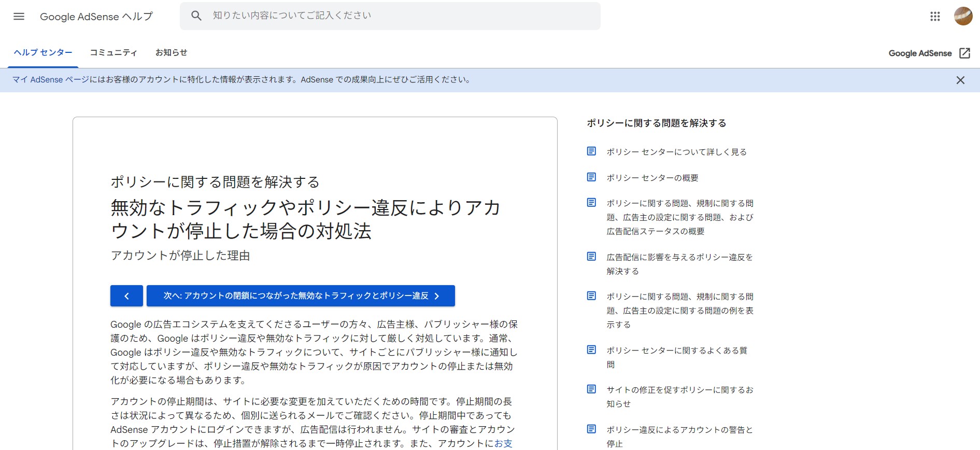Click article icon beside ポリシー センターの概要

pyautogui.click(x=591, y=177)
